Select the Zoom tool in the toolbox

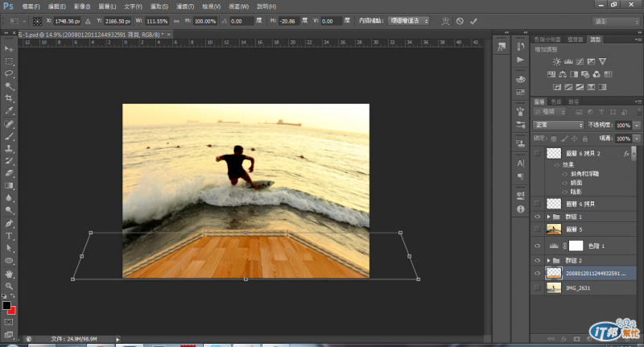9,287
